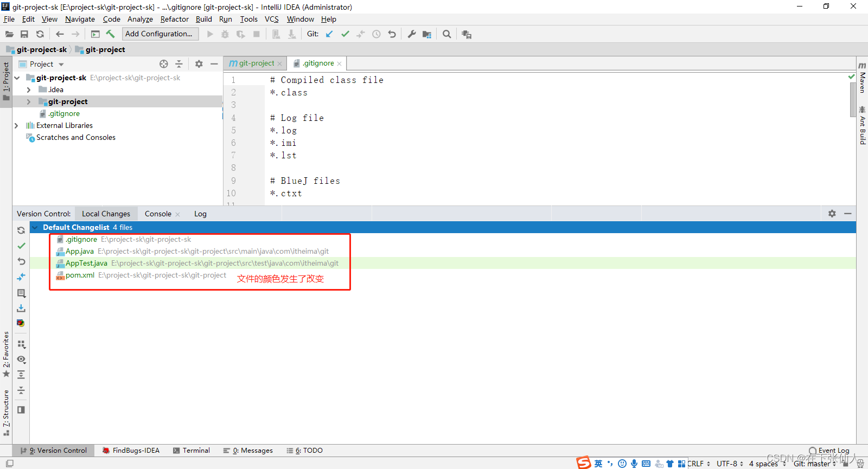Expand the git-project module node

coord(29,102)
